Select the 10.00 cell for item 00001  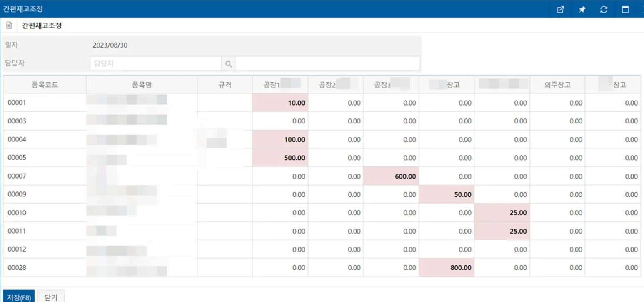(280, 103)
